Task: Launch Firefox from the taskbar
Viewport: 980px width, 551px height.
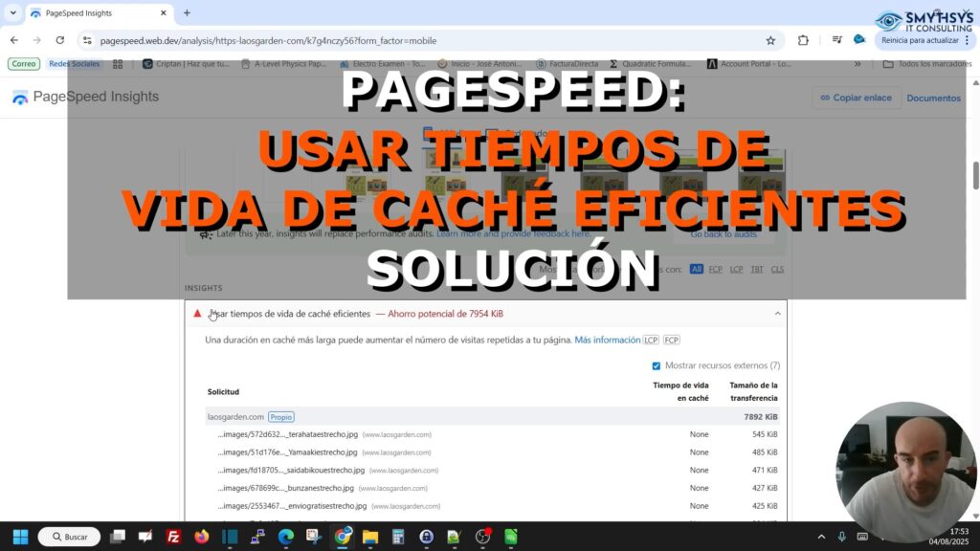Action: click(201, 537)
